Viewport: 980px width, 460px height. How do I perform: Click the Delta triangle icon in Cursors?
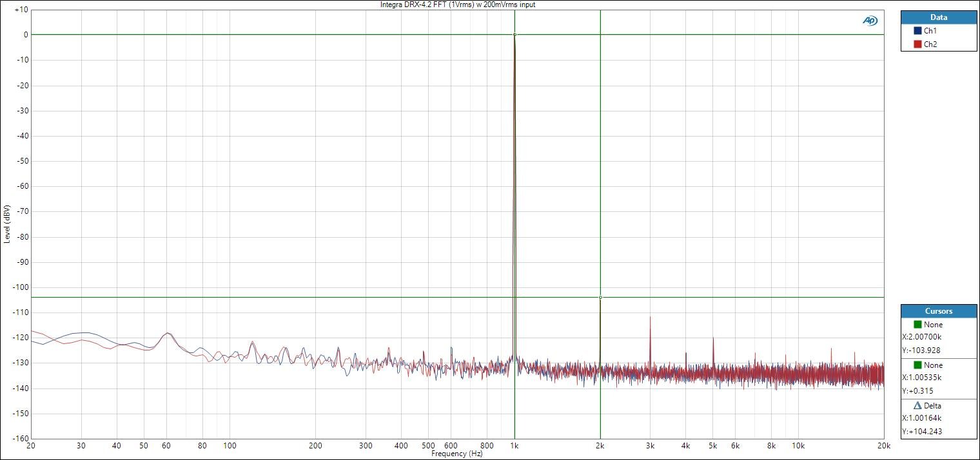tap(917, 406)
